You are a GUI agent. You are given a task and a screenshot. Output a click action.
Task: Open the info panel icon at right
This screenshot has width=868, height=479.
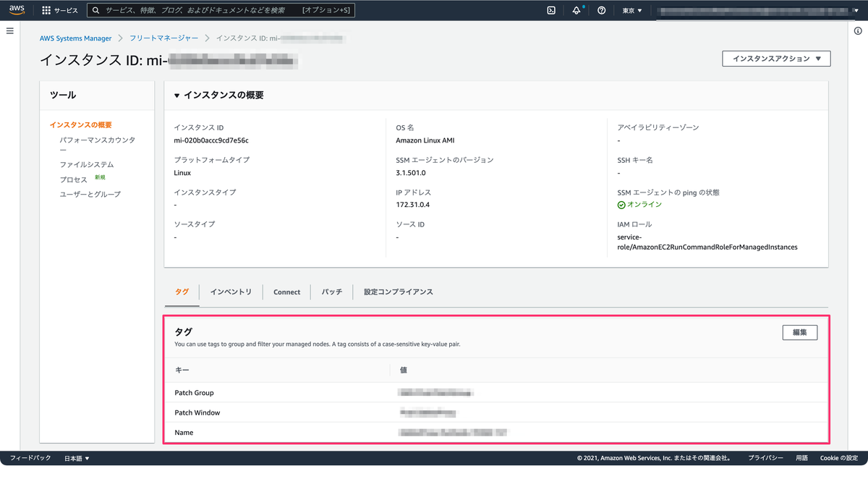[x=858, y=31]
